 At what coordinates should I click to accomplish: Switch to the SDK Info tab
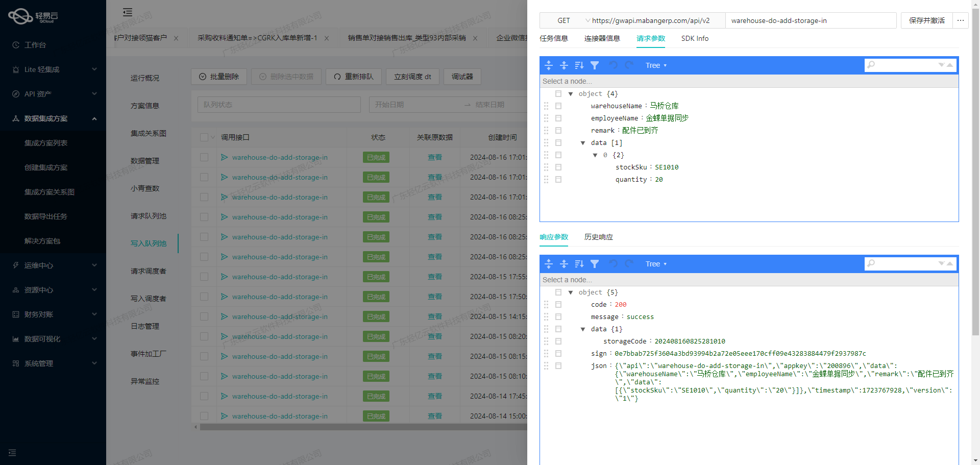point(695,38)
